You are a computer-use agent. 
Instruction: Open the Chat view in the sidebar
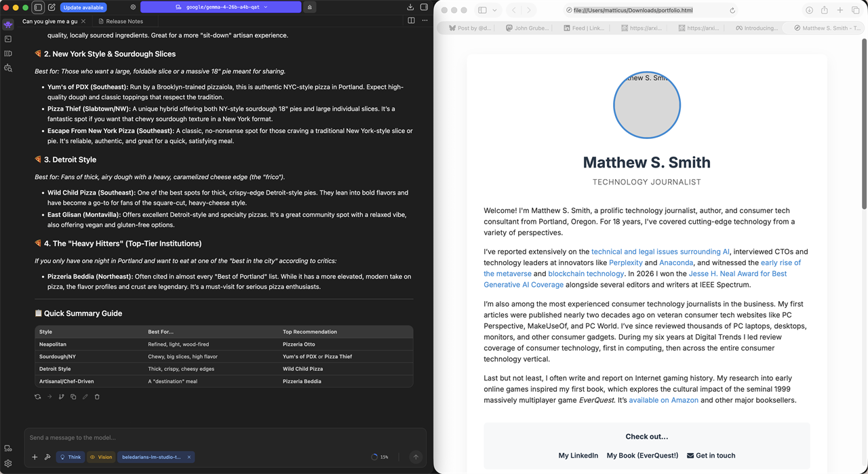[8, 24]
